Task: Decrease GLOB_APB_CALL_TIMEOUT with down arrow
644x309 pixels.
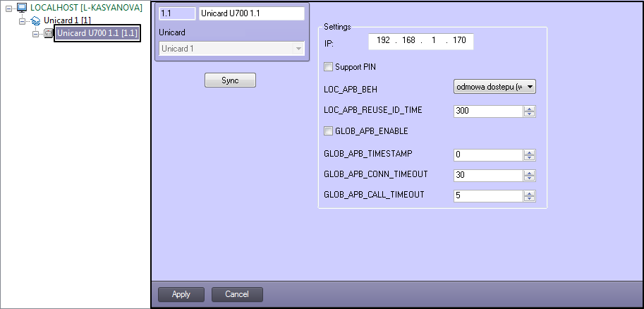Action: tap(530, 199)
